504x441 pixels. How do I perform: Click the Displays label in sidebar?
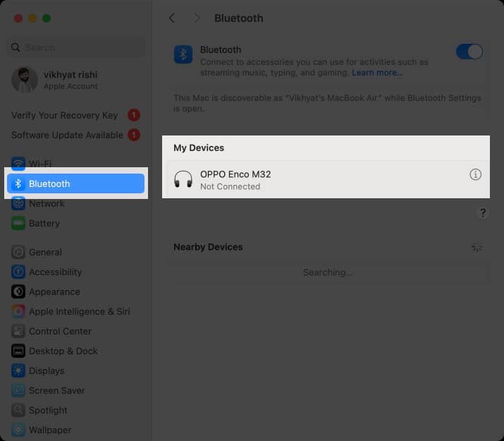tap(47, 370)
